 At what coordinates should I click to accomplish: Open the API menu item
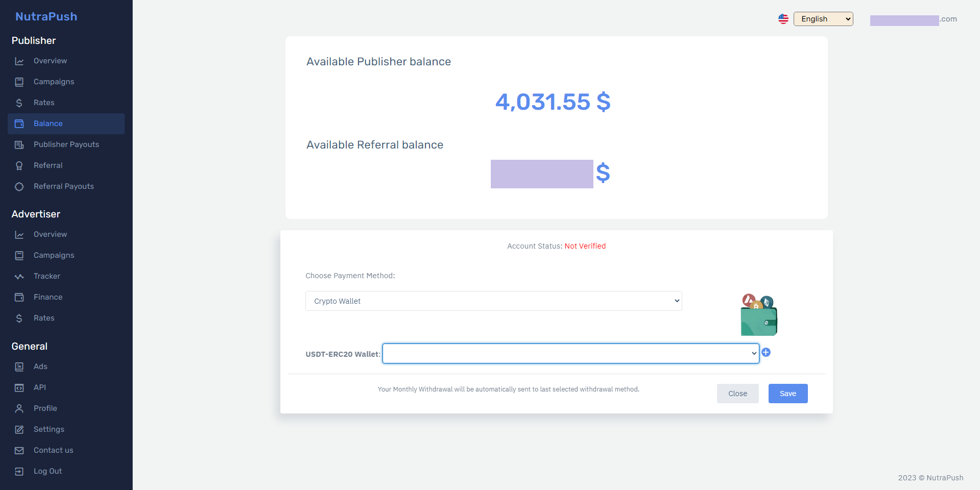click(x=40, y=387)
